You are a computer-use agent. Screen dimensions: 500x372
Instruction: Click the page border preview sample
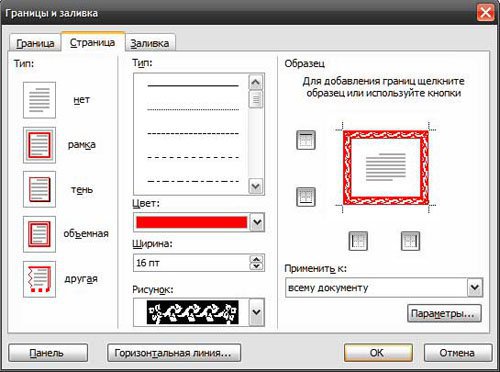pos(386,168)
